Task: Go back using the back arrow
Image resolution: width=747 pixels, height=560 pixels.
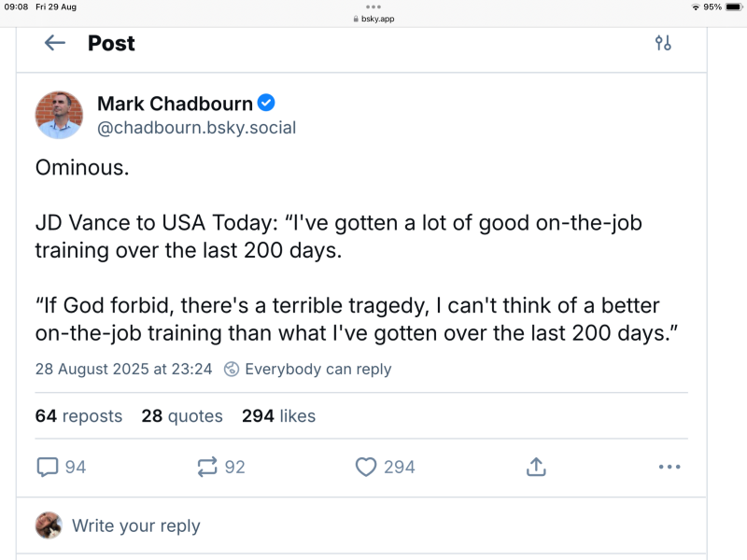Action: (54, 43)
